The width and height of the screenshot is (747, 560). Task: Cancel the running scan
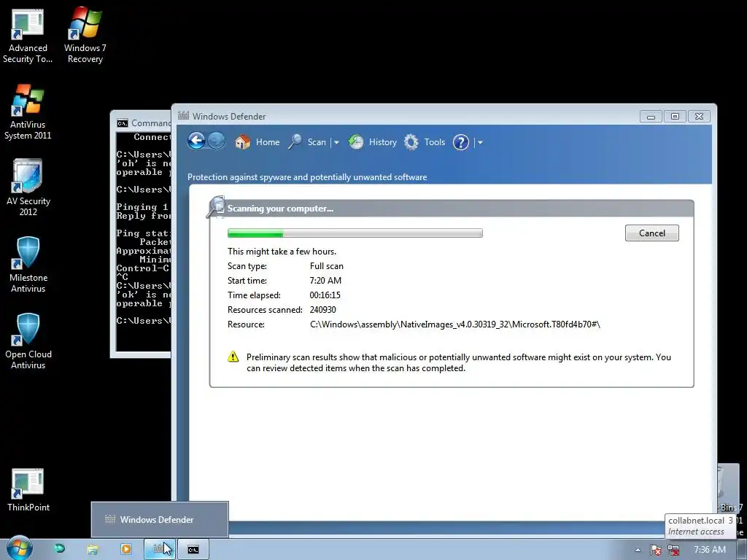tap(651, 233)
